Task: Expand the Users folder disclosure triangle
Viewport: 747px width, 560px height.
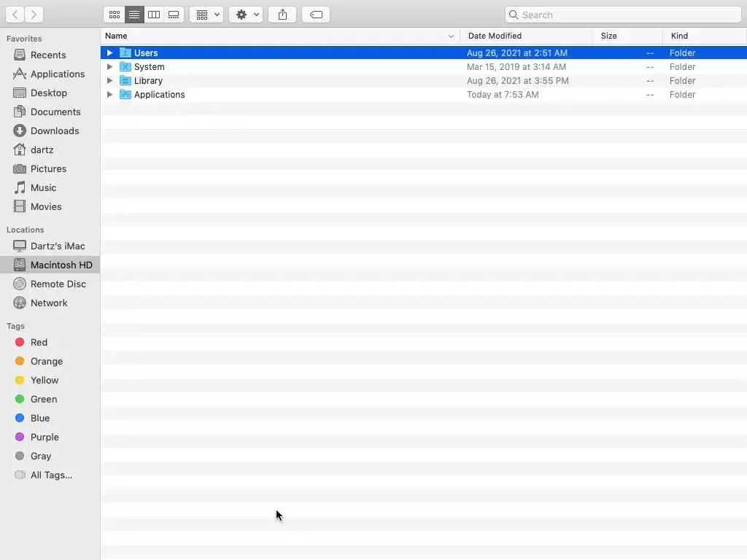Action: [109, 52]
